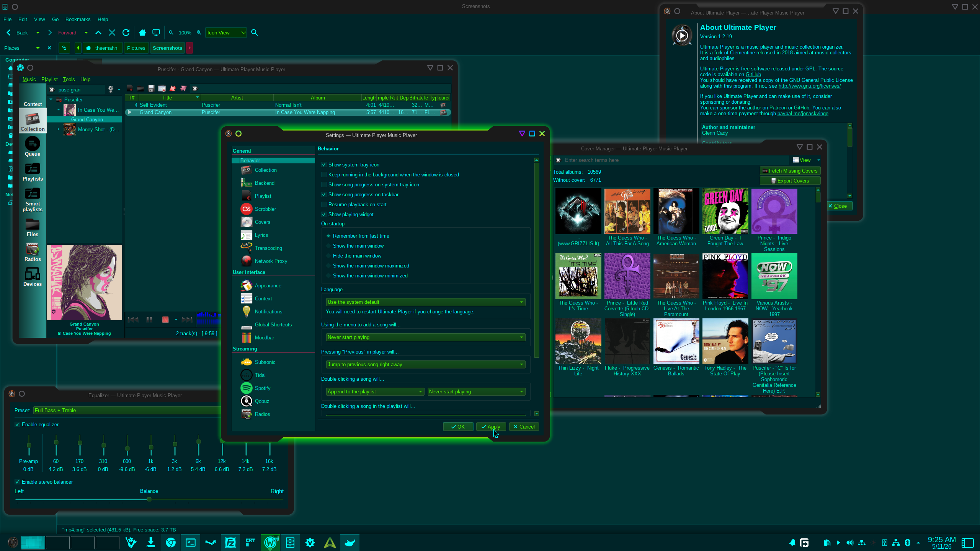Click OK button in Settings dialog

[x=458, y=427]
